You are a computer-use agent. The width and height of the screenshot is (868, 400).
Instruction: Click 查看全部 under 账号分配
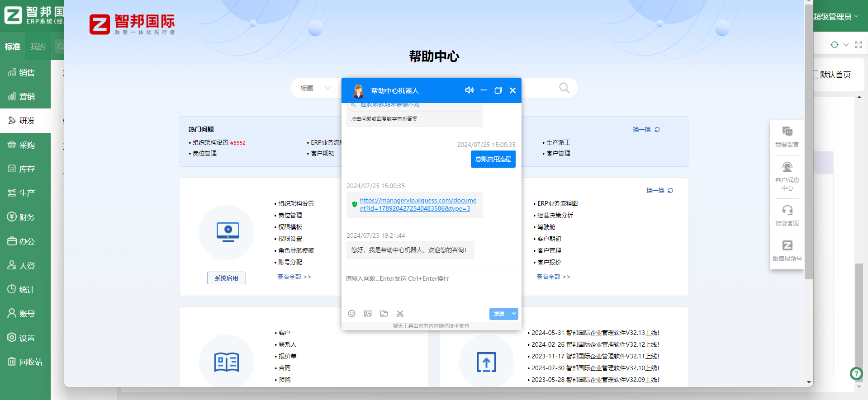point(294,277)
